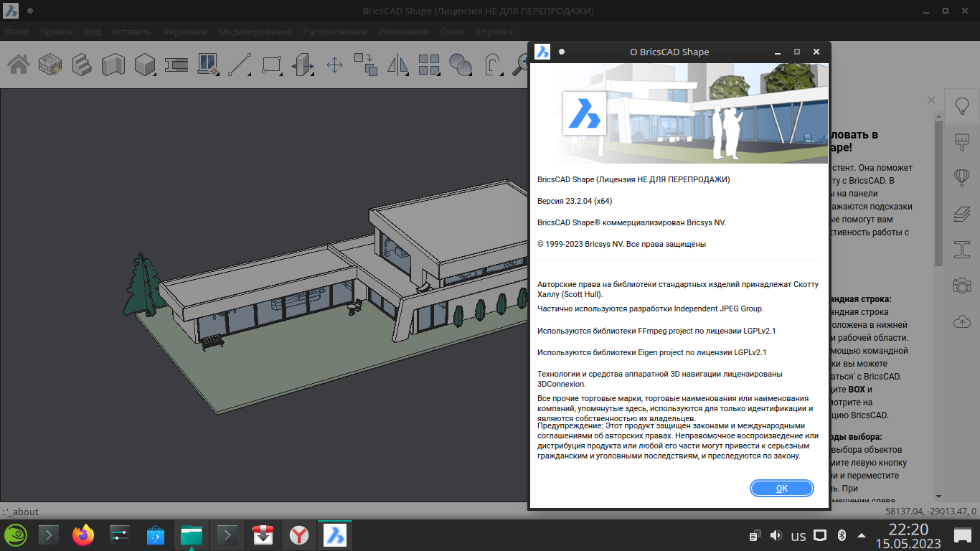Image resolution: width=980 pixels, height=551 pixels.
Task: Click the move tool with four arrows
Action: point(334,65)
